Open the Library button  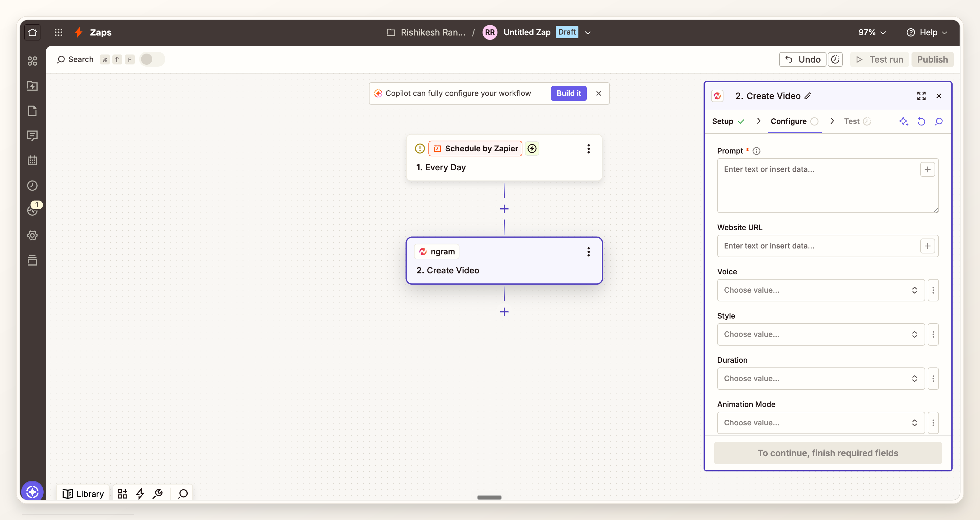[x=83, y=494]
